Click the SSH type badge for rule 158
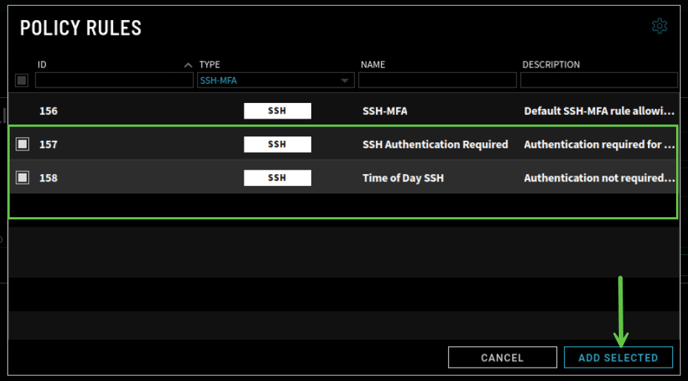Screen dimensions: 688x381 point(277,178)
